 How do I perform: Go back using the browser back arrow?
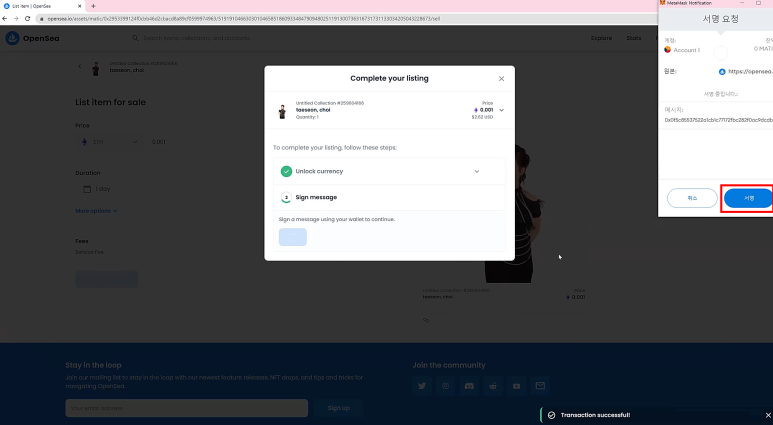[5, 19]
